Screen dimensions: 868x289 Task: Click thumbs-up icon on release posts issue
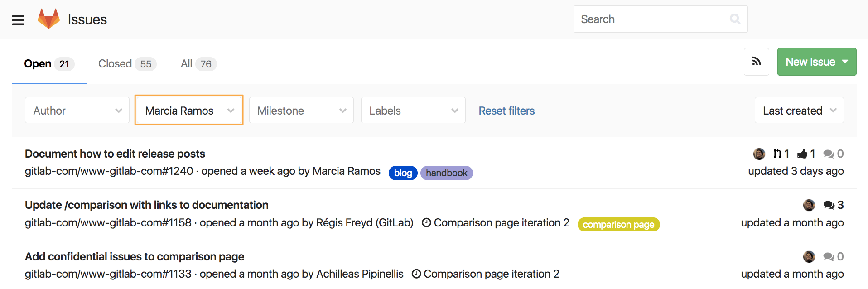click(x=802, y=154)
